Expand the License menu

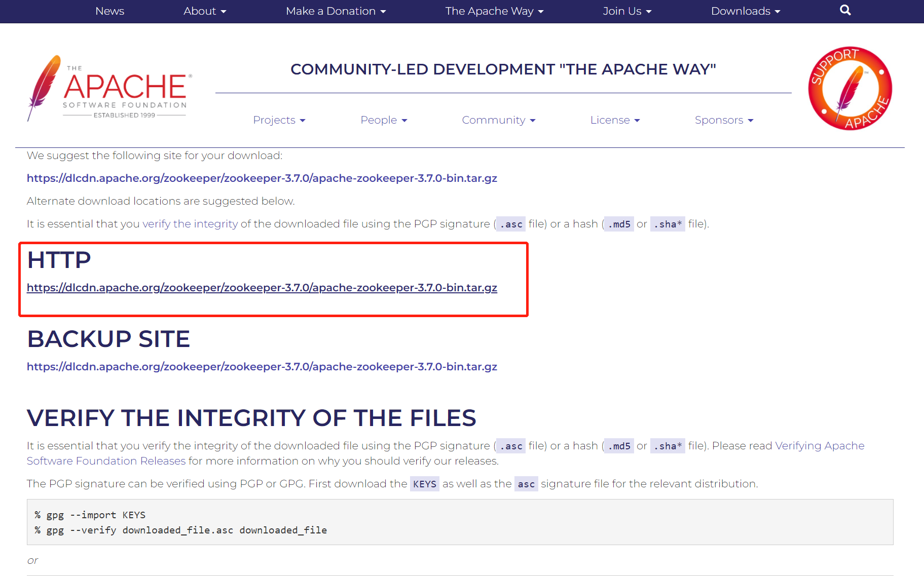615,120
